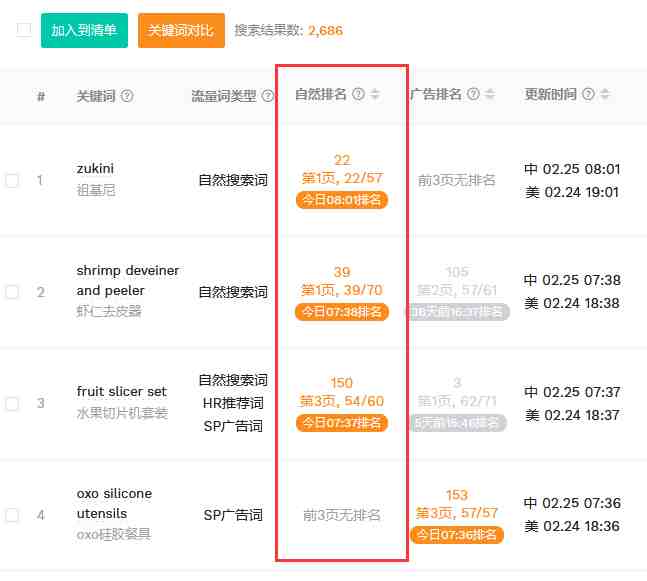The image size is (647, 581).
Task: Click the 第3页, 57/57 position text
Action: pyautogui.click(x=457, y=513)
